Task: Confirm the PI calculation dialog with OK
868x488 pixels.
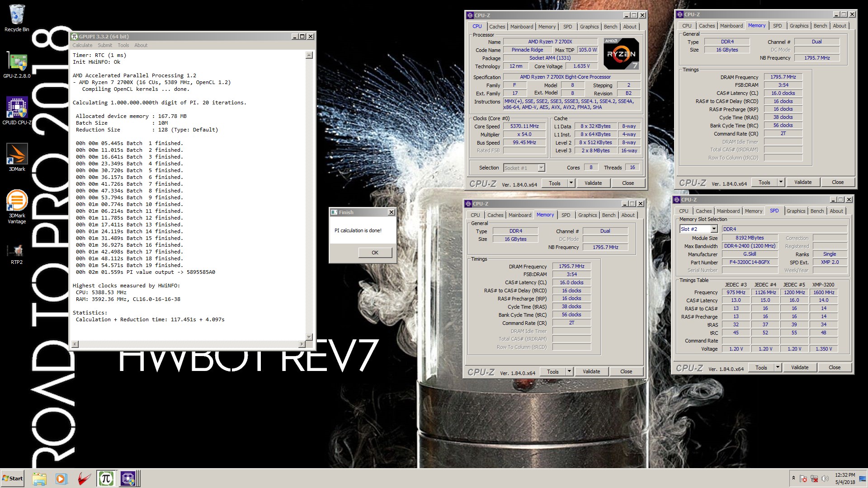Action: (x=375, y=253)
